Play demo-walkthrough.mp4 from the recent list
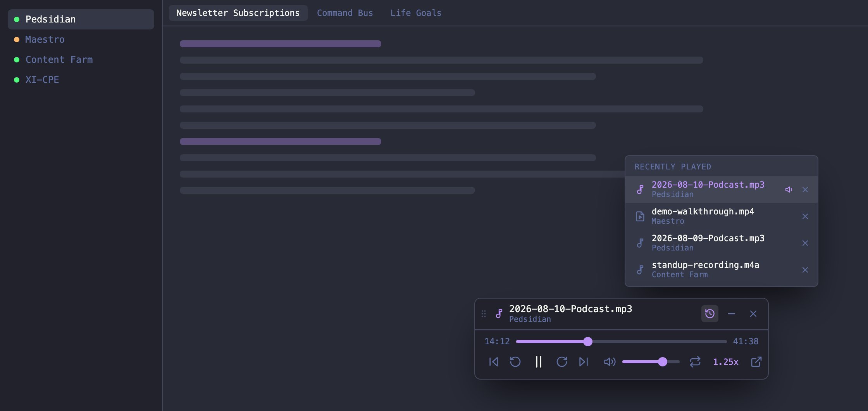 (x=722, y=216)
